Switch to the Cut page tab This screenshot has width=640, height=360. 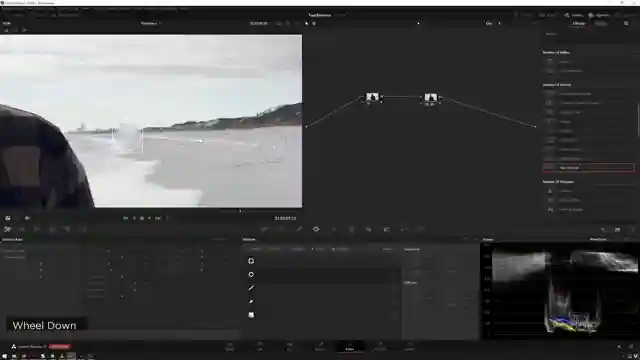260,347
